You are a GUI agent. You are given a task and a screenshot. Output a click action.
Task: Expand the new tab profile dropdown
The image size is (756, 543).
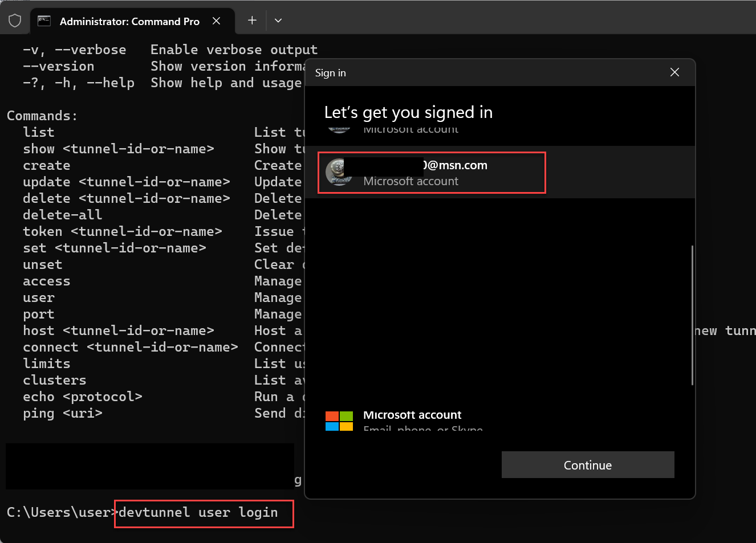click(278, 21)
